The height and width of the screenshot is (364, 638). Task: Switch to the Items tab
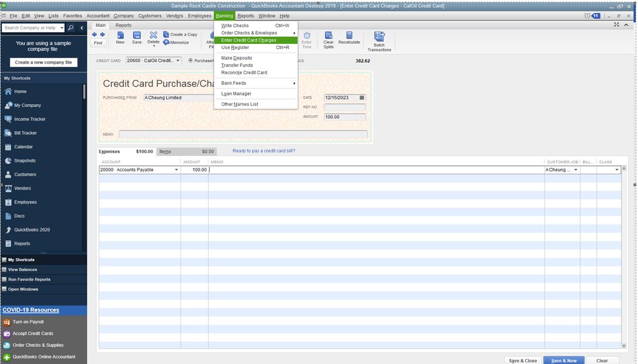pyautogui.click(x=165, y=151)
